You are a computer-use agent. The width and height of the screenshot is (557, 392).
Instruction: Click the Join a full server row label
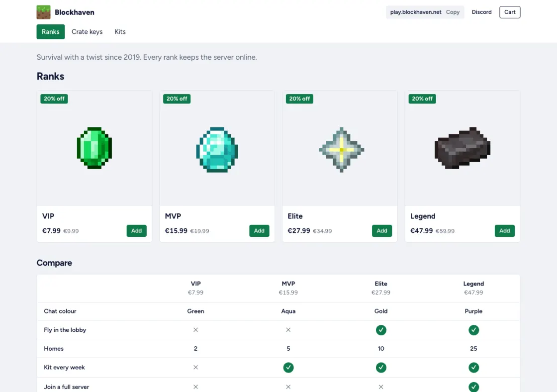pyautogui.click(x=67, y=387)
